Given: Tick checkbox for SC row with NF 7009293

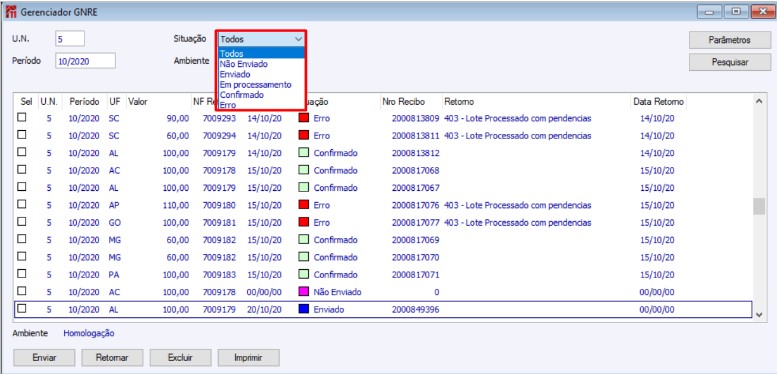Looking at the screenshot, I should point(22,118).
